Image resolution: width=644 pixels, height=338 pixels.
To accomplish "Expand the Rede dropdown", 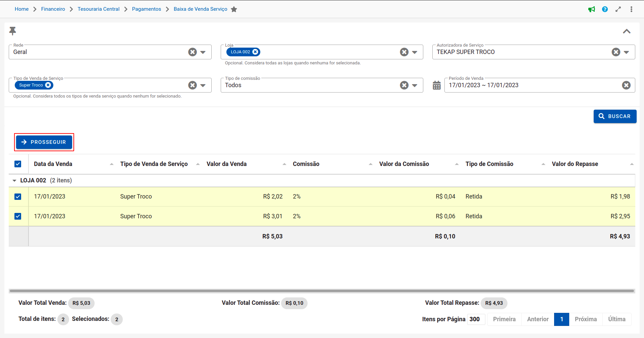I will [203, 52].
